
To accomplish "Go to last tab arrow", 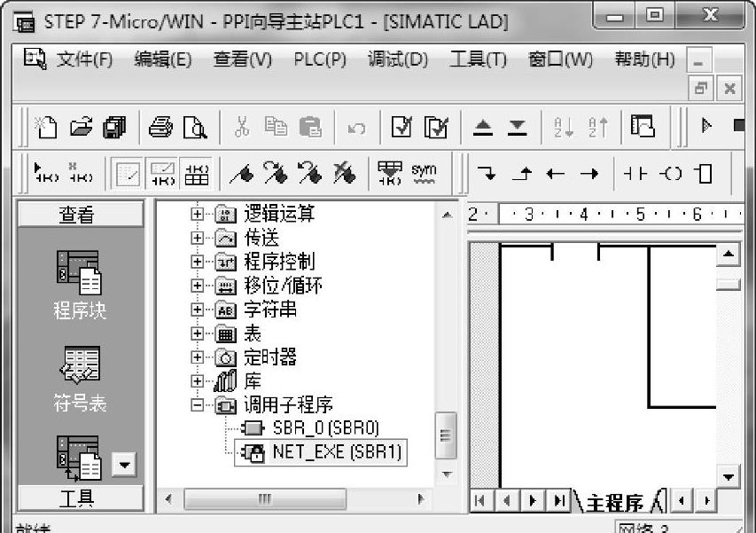I will tap(559, 501).
